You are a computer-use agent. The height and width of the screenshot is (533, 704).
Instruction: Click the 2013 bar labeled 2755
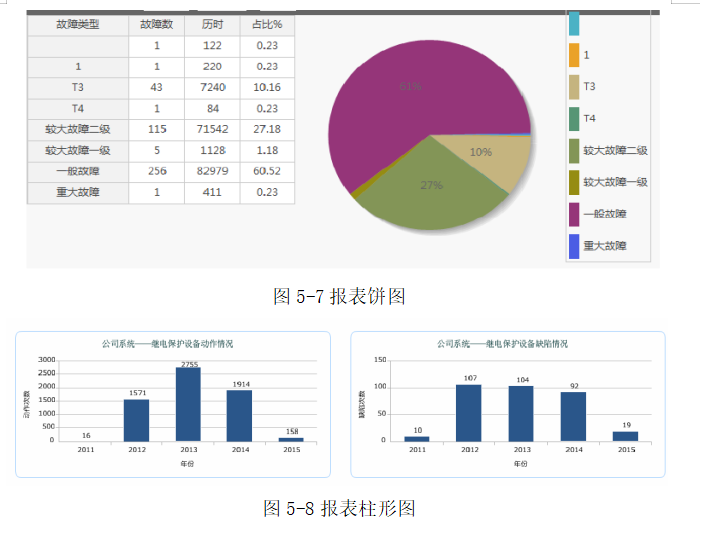189,404
